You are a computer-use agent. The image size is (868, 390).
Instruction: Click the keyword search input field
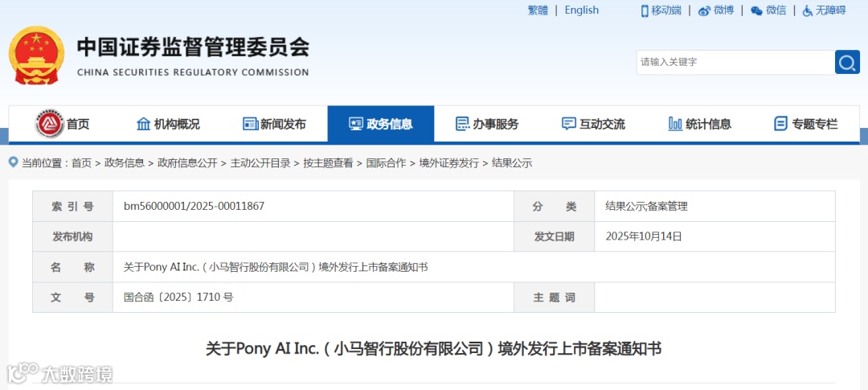point(735,62)
